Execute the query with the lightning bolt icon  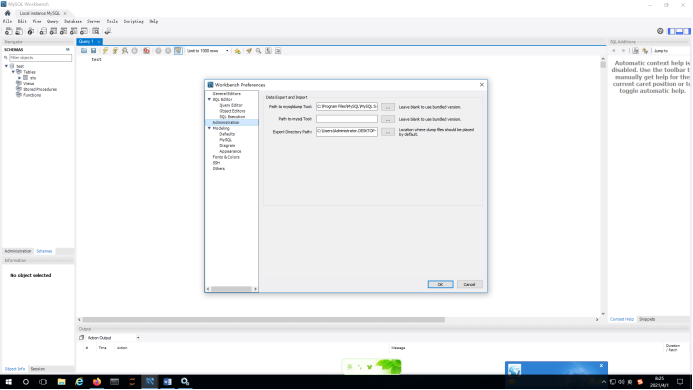click(x=105, y=51)
